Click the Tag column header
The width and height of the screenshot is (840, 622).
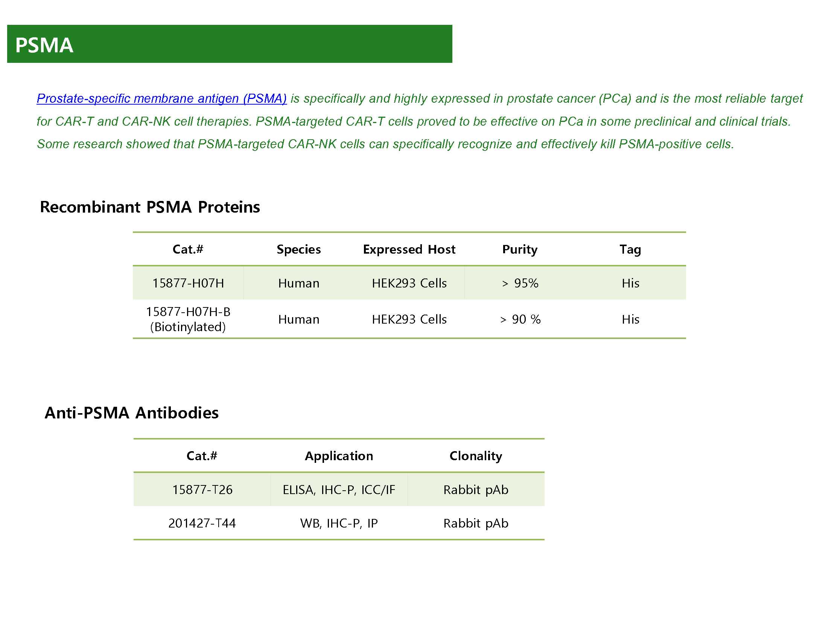[x=630, y=249]
